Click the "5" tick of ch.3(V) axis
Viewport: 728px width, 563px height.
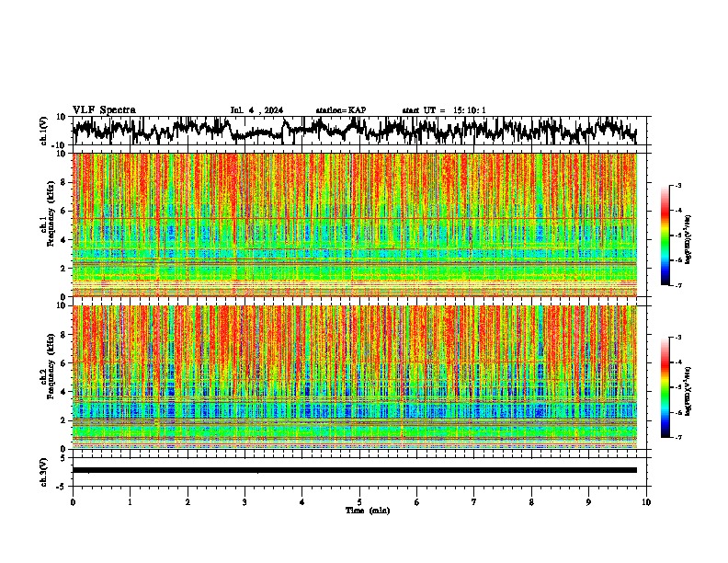coord(63,458)
